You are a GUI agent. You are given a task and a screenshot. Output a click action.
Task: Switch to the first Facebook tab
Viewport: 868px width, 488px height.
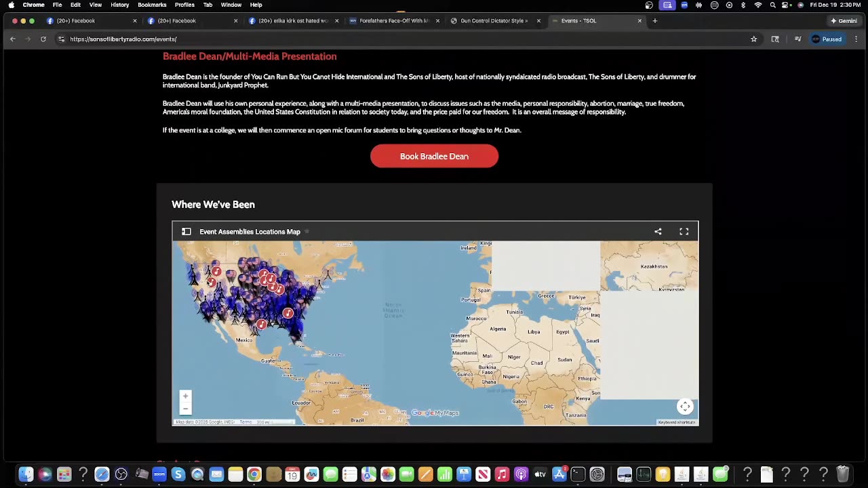click(90, 21)
